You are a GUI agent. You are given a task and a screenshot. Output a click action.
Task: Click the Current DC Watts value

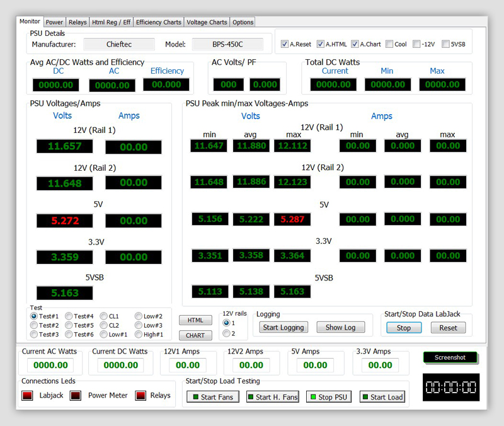[x=121, y=366]
